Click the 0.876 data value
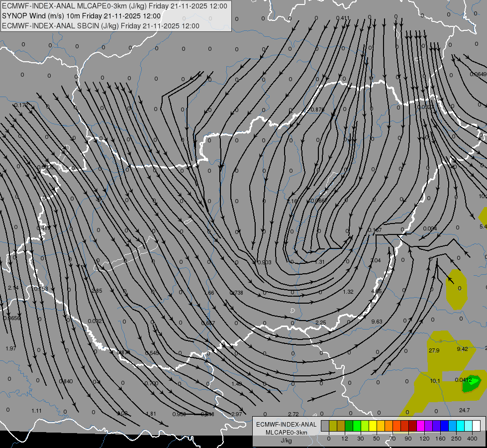Image resolution: width=487 pixels, height=448 pixels. (x=317, y=110)
